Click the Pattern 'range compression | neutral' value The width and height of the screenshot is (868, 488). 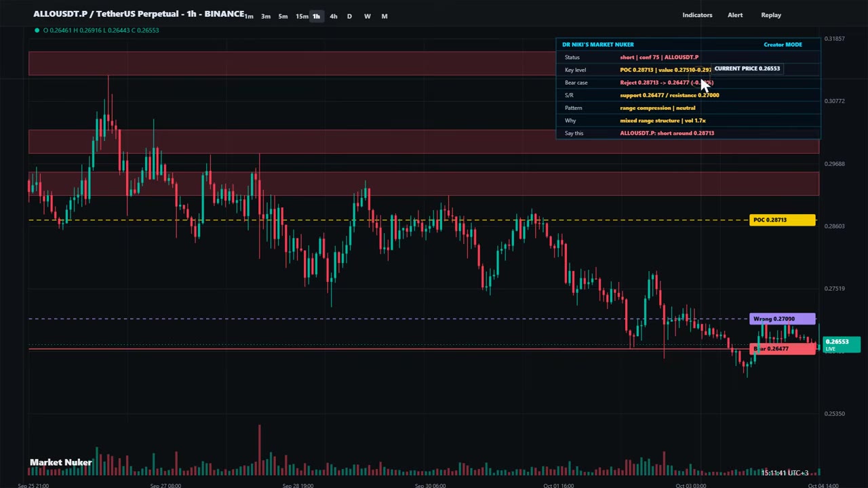(657, 108)
